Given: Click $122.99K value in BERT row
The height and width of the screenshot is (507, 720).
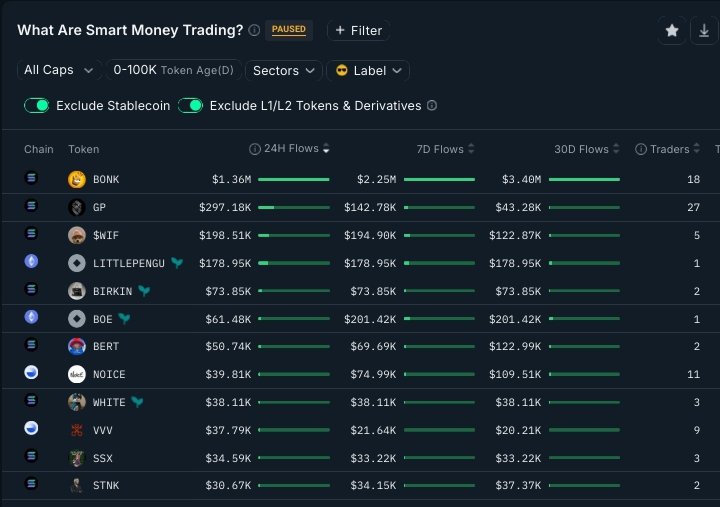Looking at the screenshot, I should [x=515, y=346].
